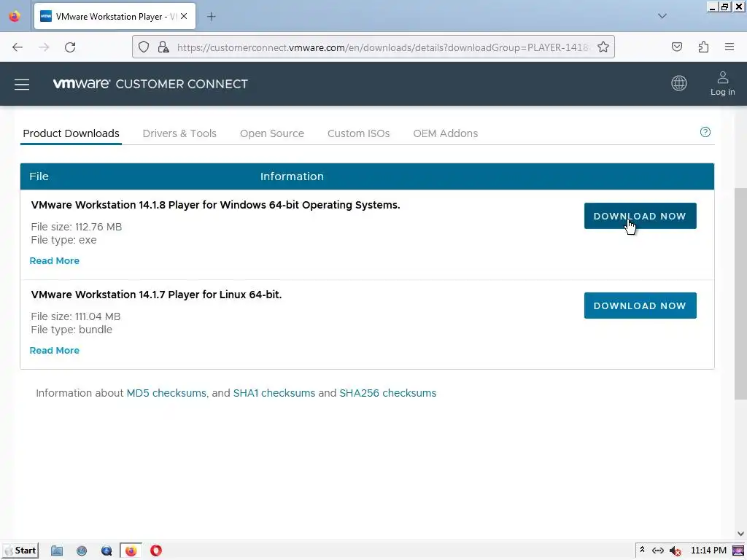Click the display tray icon beside the clock

pos(738,551)
